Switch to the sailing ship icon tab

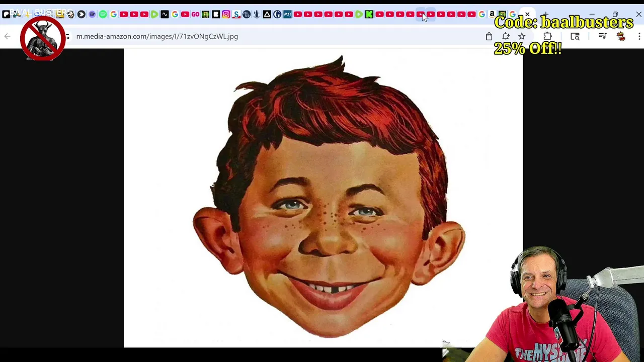257,14
